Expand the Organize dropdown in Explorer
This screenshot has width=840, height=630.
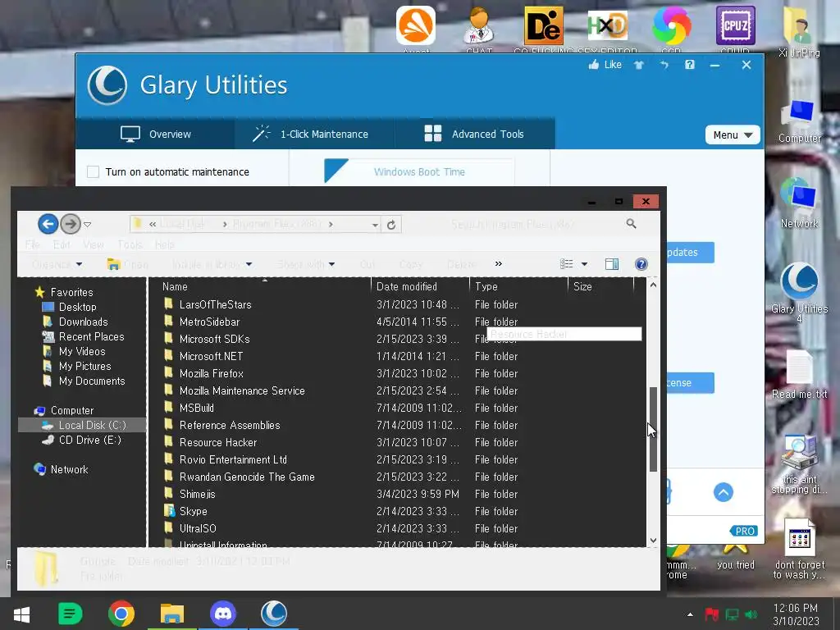(x=57, y=264)
